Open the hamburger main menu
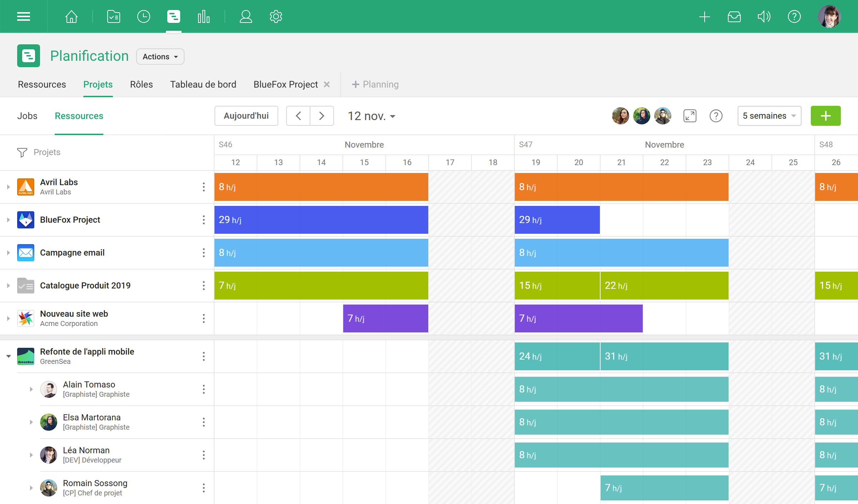This screenshot has width=858, height=504. (24, 16)
